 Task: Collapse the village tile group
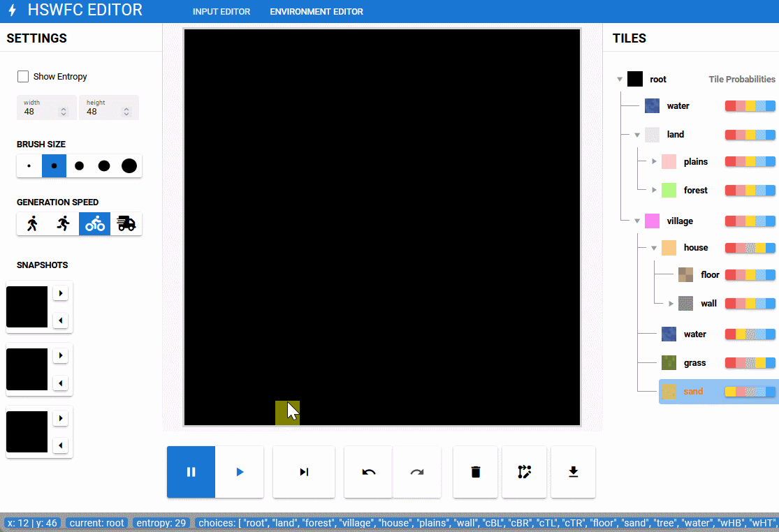(x=637, y=221)
